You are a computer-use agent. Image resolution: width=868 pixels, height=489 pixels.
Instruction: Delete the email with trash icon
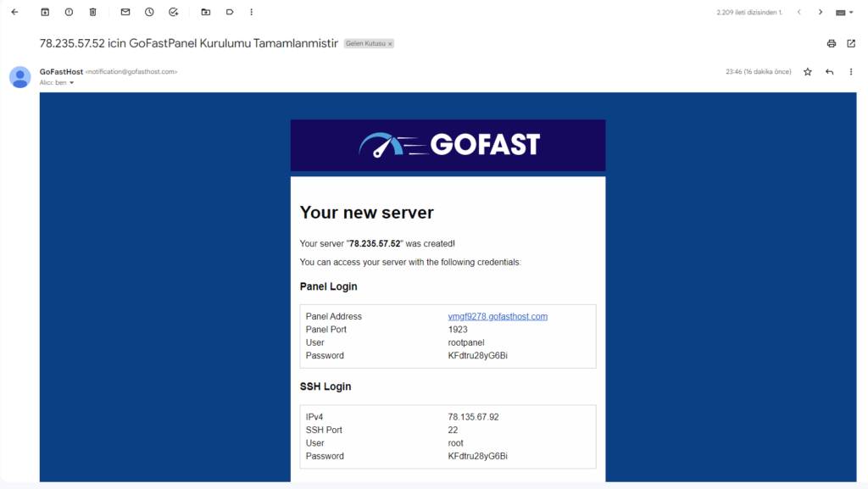(92, 13)
